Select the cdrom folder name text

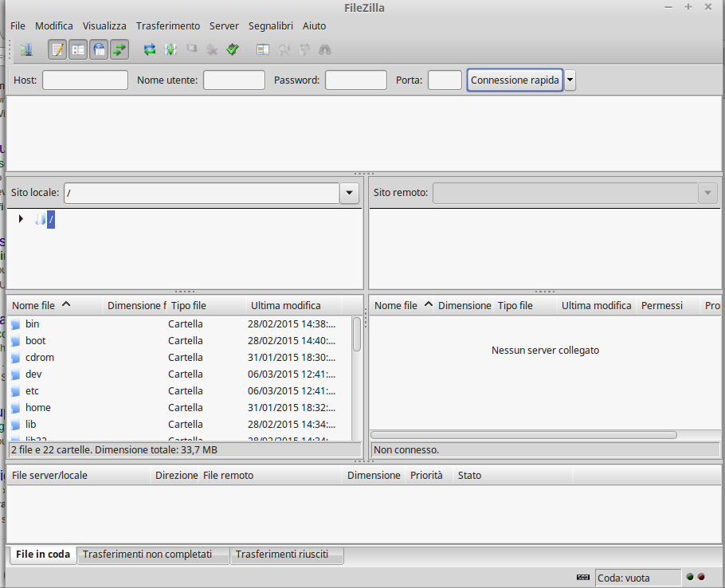tap(40, 357)
